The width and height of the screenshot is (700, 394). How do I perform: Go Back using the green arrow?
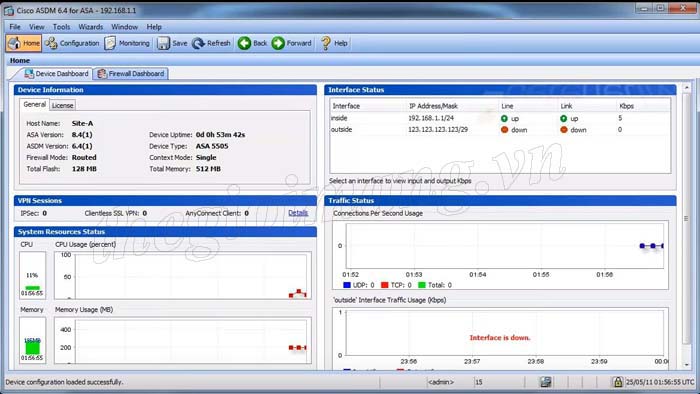click(252, 43)
